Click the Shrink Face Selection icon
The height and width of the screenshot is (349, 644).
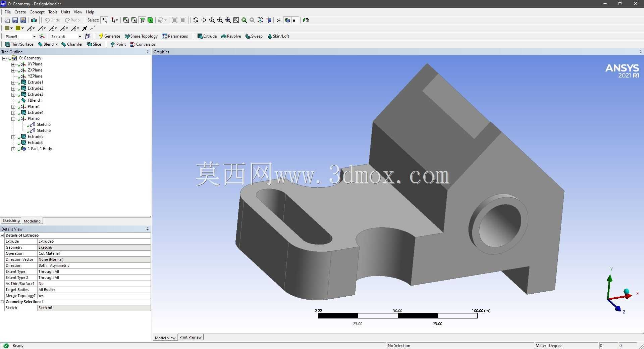pos(183,20)
